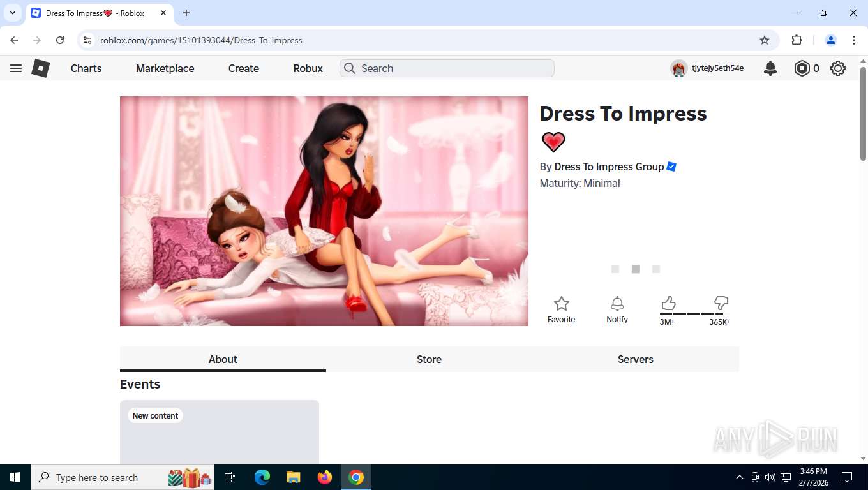Viewport: 868px width, 490px height.
Task: Launch Firefox from the taskbar
Action: coord(325,477)
